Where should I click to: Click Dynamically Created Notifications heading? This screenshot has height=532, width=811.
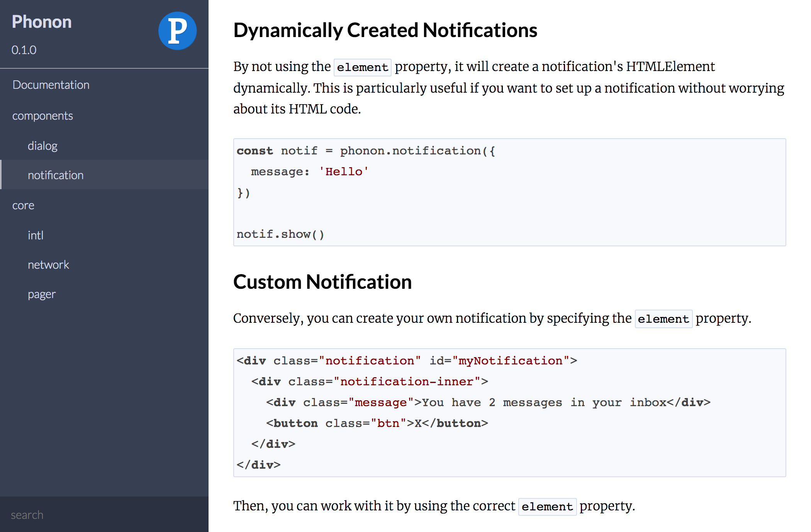(385, 30)
